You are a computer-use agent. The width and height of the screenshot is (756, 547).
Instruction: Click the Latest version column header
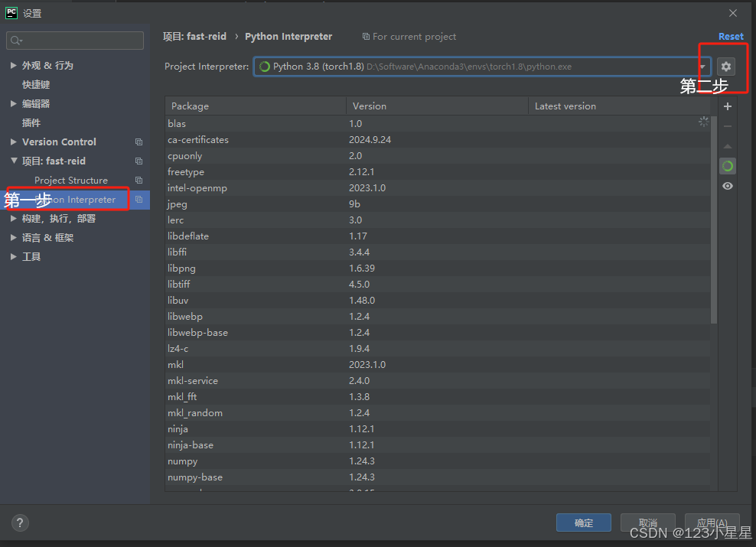pyautogui.click(x=619, y=106)
